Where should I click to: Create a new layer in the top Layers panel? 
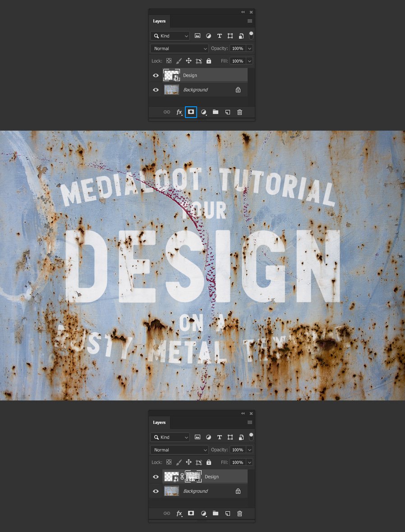pos(228,112)
